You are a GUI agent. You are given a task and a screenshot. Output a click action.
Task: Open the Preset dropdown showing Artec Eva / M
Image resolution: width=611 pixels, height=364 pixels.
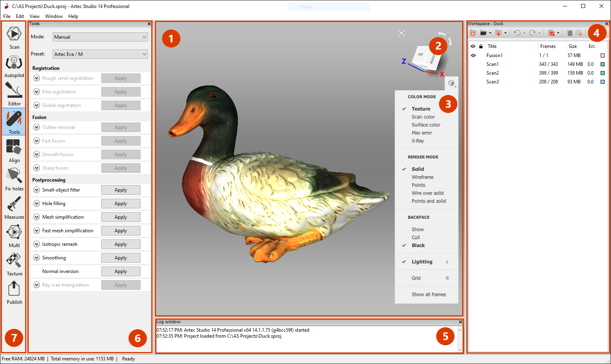[x=100, y=54]
